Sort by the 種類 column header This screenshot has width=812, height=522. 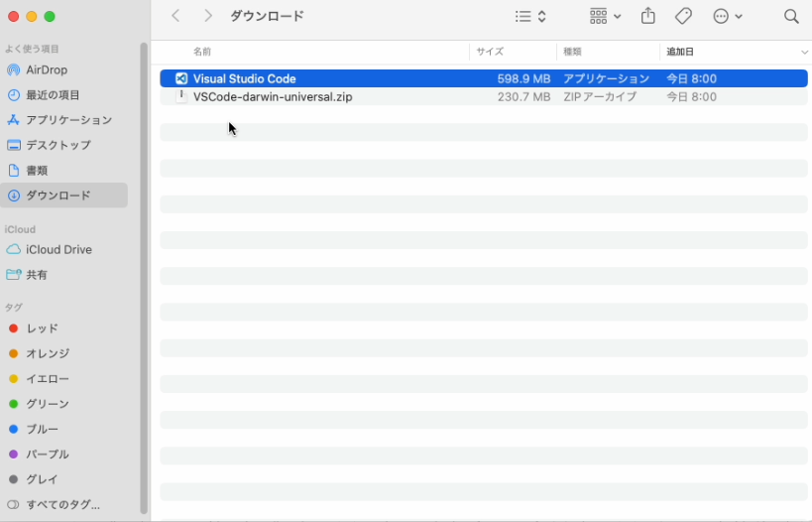click(572, 52)
